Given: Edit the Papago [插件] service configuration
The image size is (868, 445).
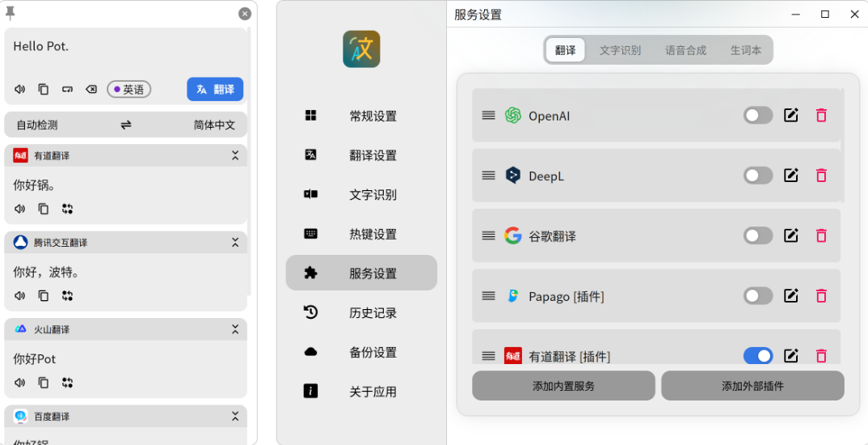Looking at the screenshot, I should [791, 296].
